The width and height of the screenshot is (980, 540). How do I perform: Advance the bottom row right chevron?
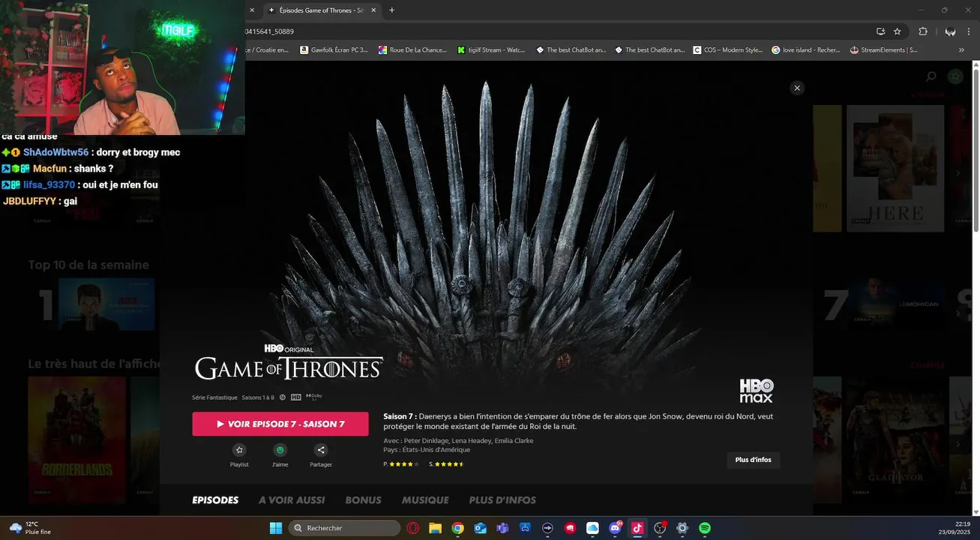[958, 444]
